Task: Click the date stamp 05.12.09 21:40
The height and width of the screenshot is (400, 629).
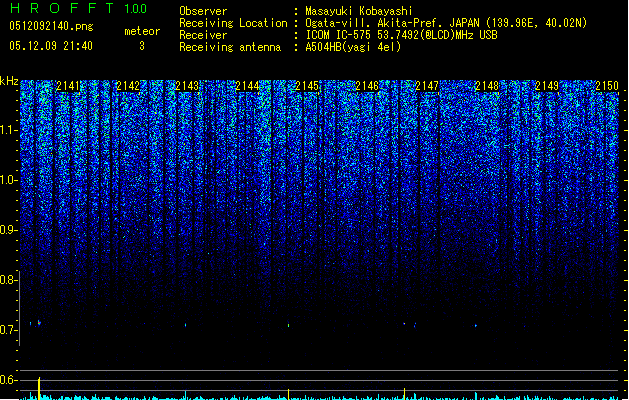Action: pyautogui.click(x=51, y=46)
